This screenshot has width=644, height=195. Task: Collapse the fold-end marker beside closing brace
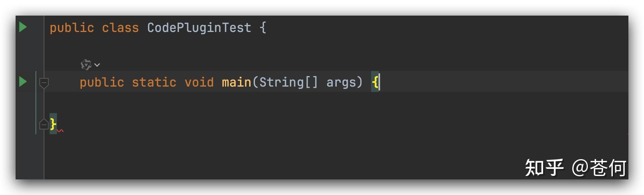point(44,124)
